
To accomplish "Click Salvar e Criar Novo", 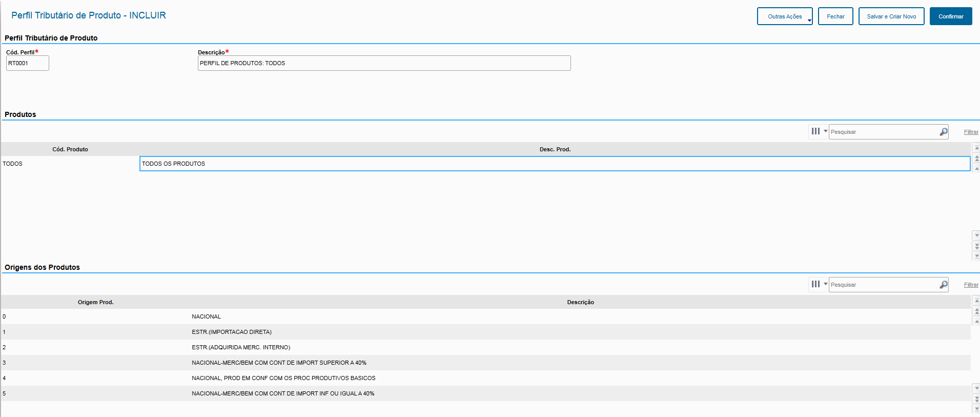I will click(891, 16).
